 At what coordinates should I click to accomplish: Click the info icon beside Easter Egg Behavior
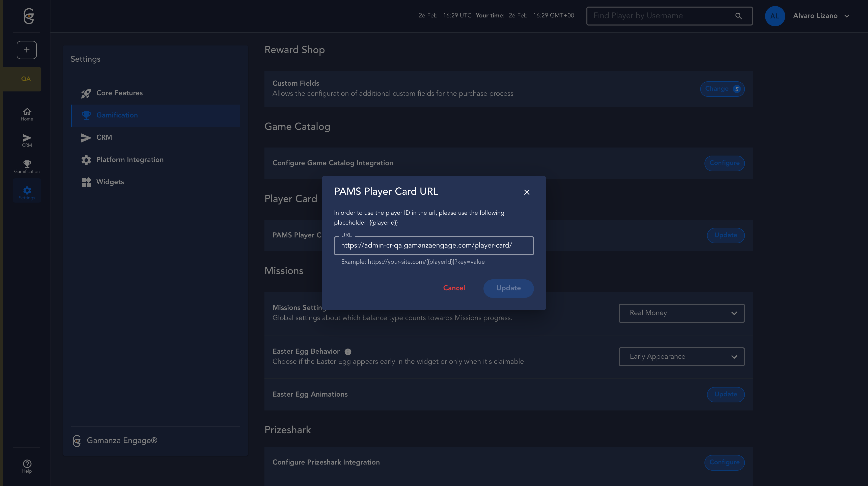[x=348, y=352]
